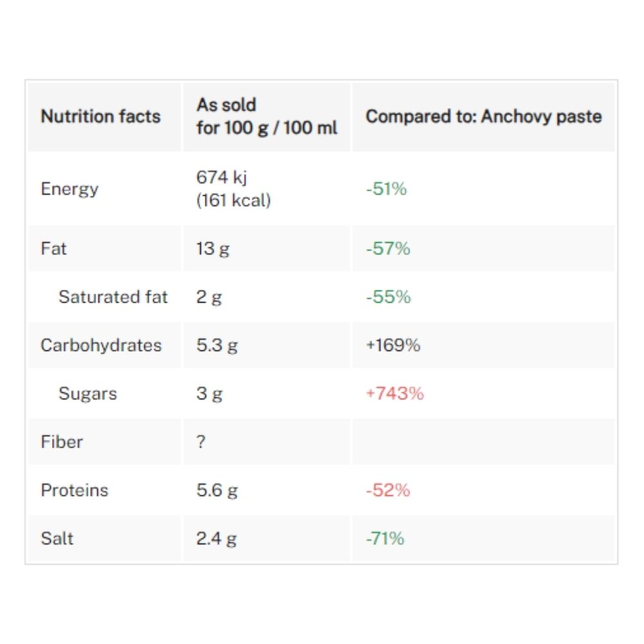The height and width of the screenshot is (644, 644).
Task: Click the -57% fat comparison
Action: (388, 249)
